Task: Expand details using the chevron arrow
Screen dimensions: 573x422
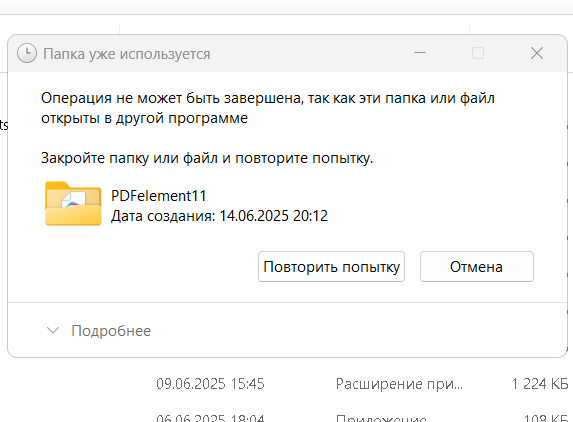Action: (53, 331)
